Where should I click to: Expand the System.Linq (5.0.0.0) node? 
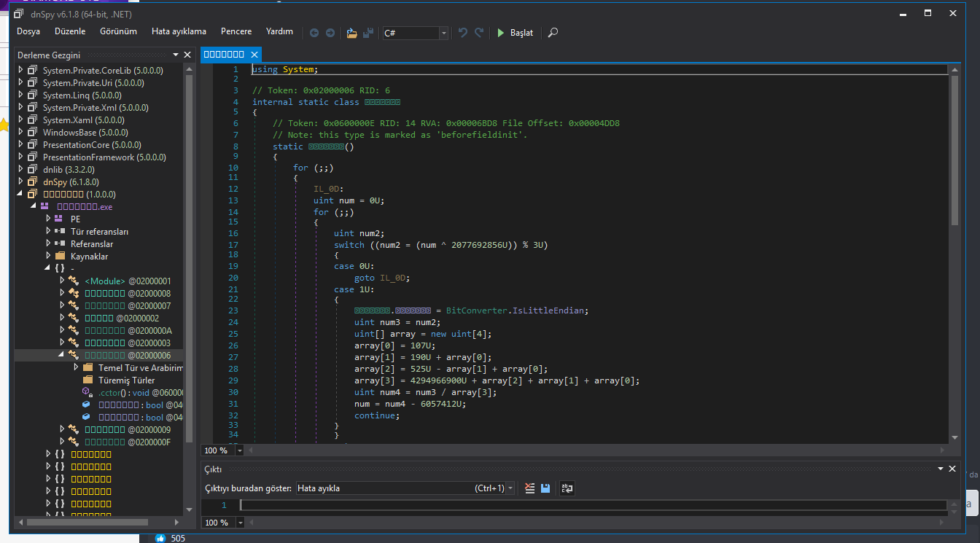[21, 95]
